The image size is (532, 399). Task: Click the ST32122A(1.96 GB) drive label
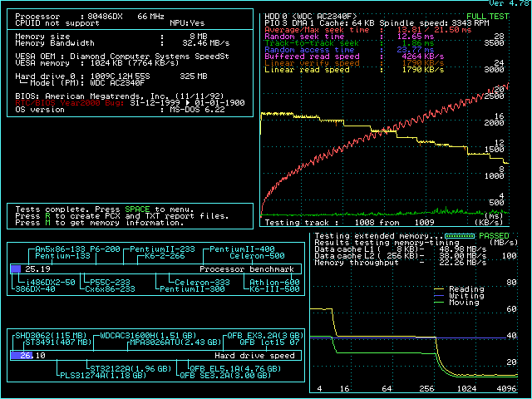tap(131, 369)
